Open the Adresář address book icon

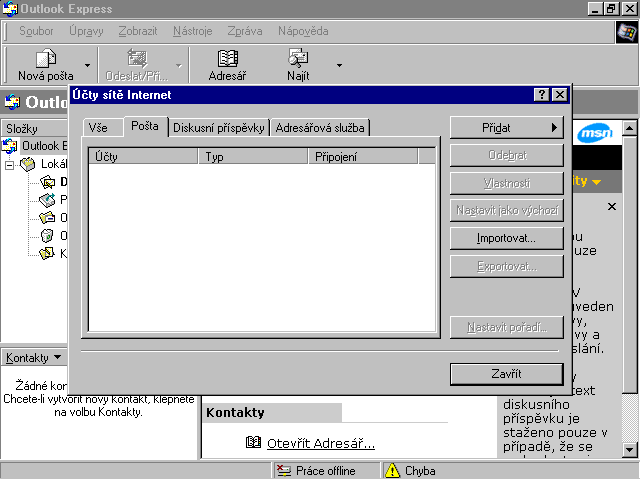[x=227, y=58]
